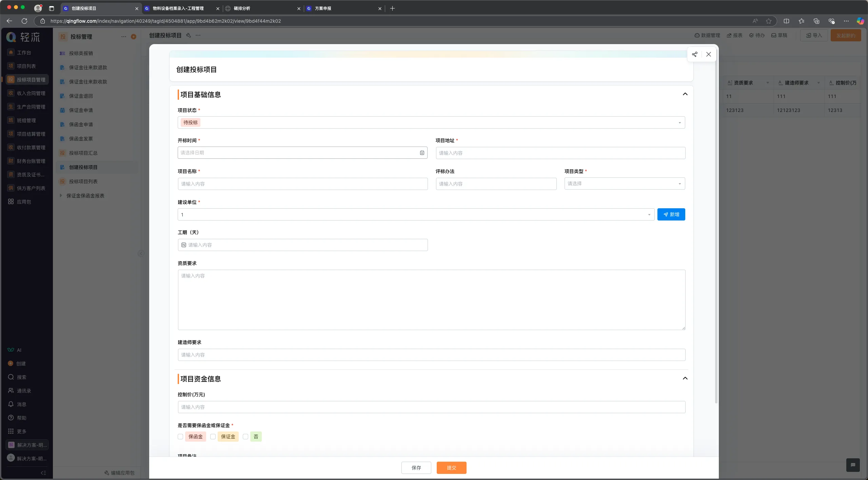The height and width of the screenshot is (480, 868).
Task: Click the blue 新增 button
Action: coord(671,214)
